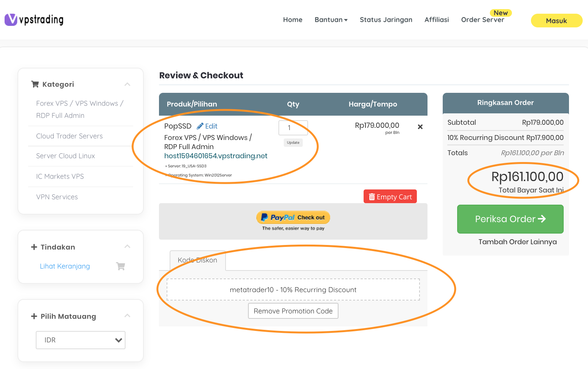Collapse the Pilih Matauang panel chevron
The height and width of the screenshot is (369, 588).
click(x=127, y=316)
